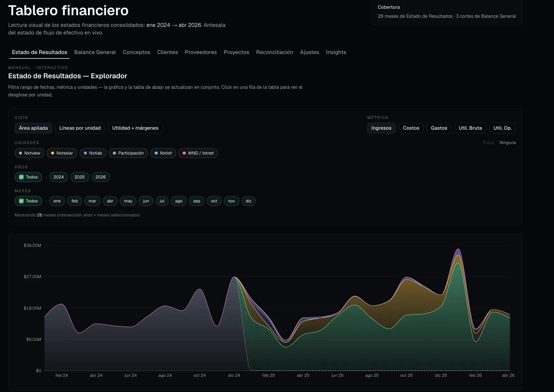Screen dimensions: 554x392
Task: Toggle the WND / Iotnet unit chip
Action: tap(198, 153)
